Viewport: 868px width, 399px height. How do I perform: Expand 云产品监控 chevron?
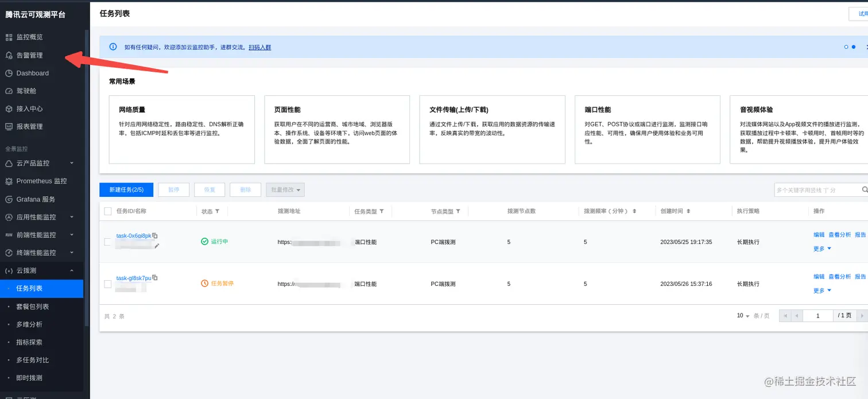[72, 163]
